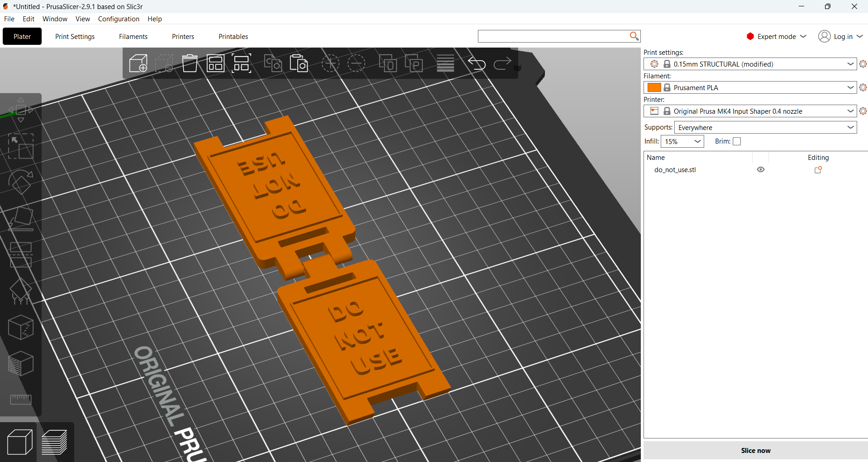Select the Scale tool in left toolbar
Viewport: 868px width, 462px height.
click(x=21, y=146)
